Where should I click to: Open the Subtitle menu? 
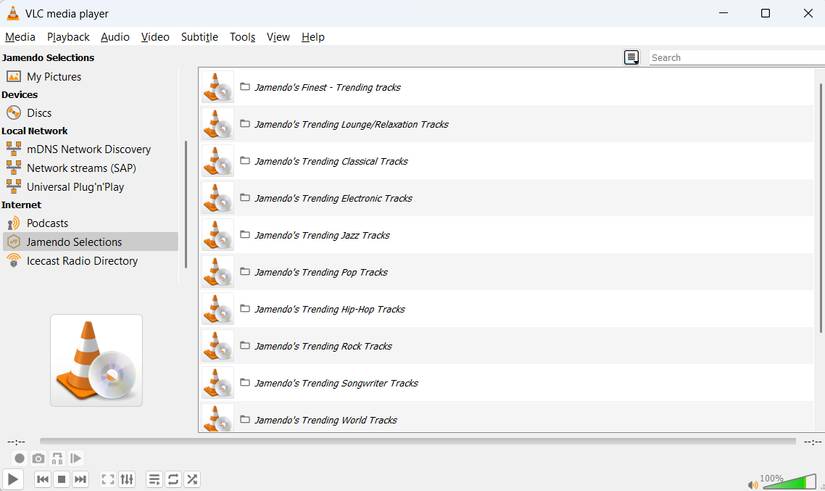[x=199, y=37]
